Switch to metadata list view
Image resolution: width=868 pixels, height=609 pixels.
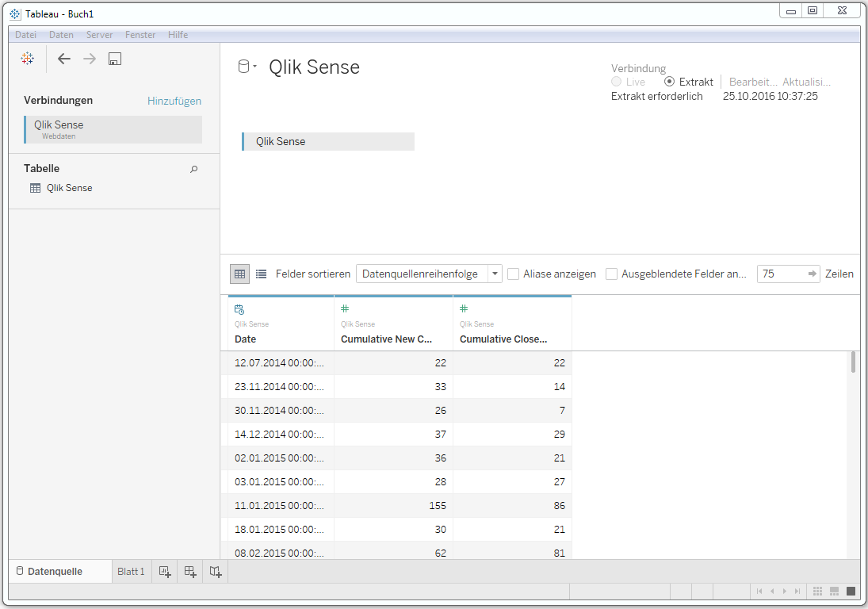[262, 274]
